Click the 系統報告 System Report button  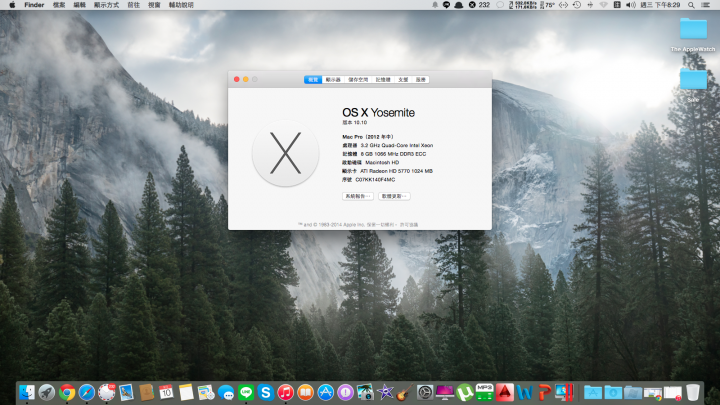pos(358,196)
